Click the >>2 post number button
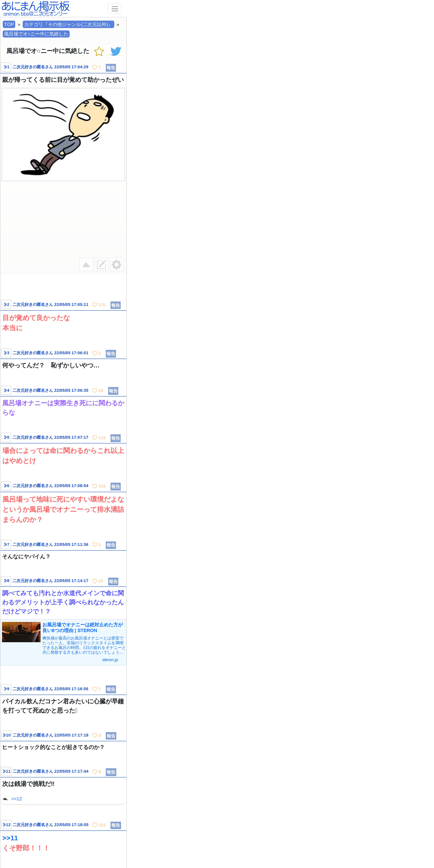Image resolution: width=434 pixels, height=868 pixels. [6, 305]
